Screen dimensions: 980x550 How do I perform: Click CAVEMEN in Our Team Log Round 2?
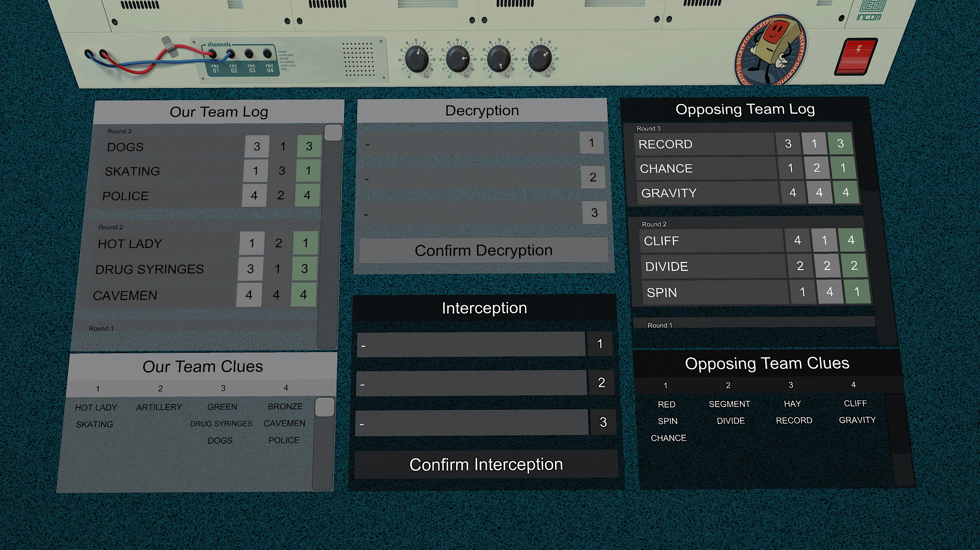pos(125,296)
